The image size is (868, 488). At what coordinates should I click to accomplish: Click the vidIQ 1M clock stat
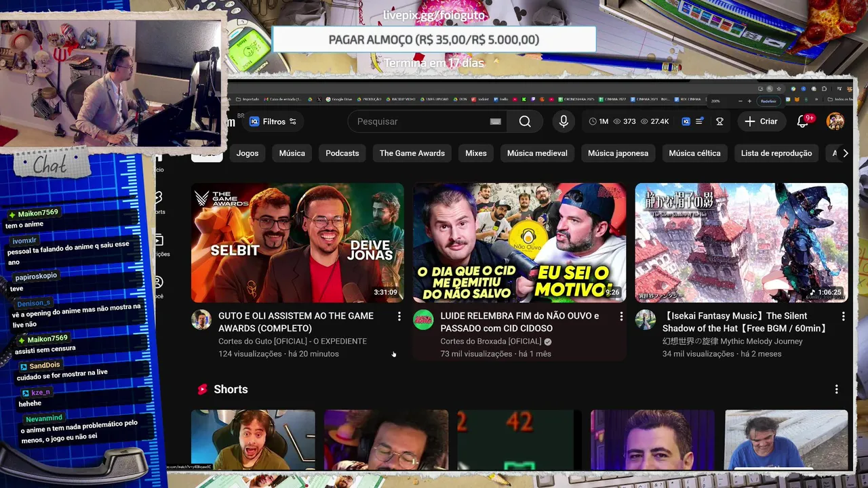[599, 121]
